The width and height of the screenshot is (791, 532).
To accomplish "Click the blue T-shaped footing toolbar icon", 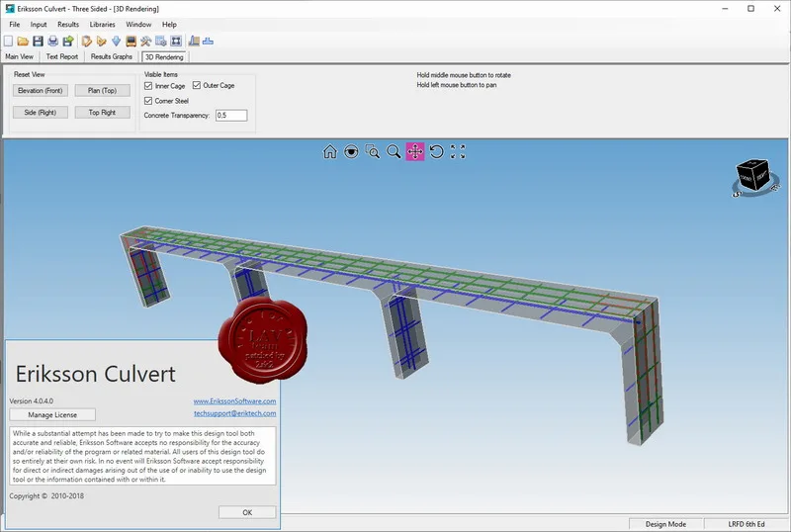I will [208, 41].
